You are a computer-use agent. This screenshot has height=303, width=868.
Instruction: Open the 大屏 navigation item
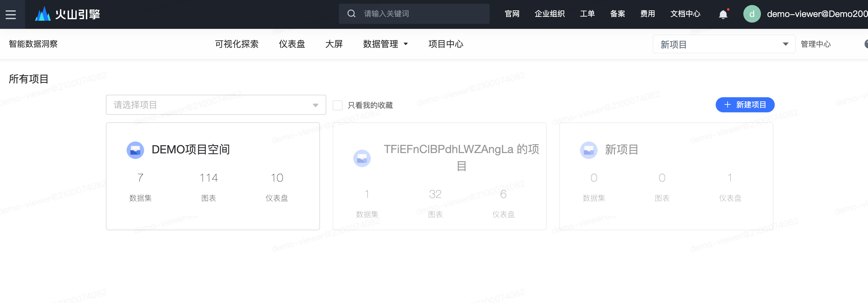point(334,44)
